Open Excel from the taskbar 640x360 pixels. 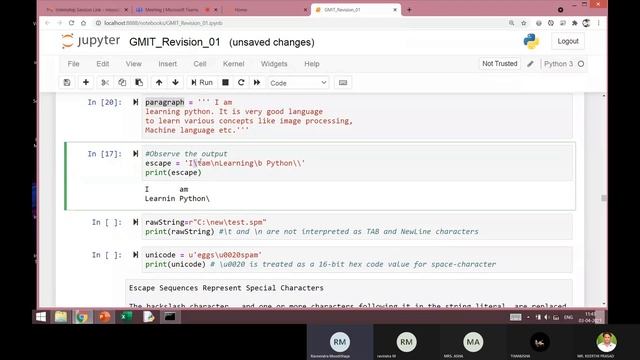(x=126, y=317)
